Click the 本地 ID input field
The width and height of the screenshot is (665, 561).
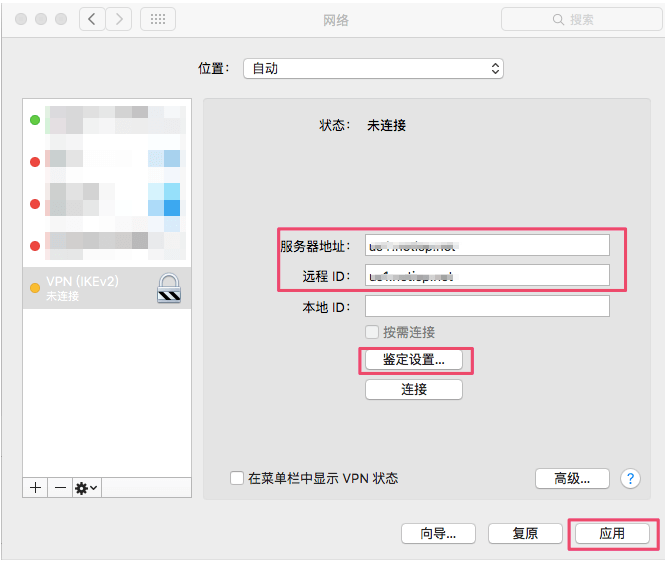click(x=487, y=306)
